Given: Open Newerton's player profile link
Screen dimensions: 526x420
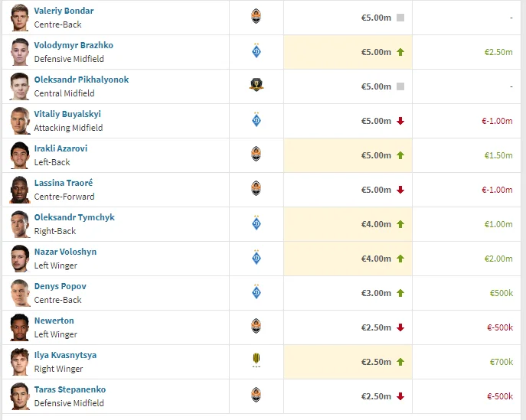Looking at the screenshot, I should pyautogui.click(x=54, y=321).
